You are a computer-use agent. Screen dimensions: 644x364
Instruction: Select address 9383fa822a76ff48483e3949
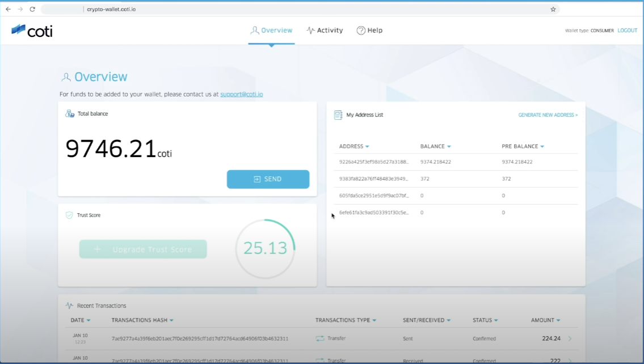[x=373, y=179]
